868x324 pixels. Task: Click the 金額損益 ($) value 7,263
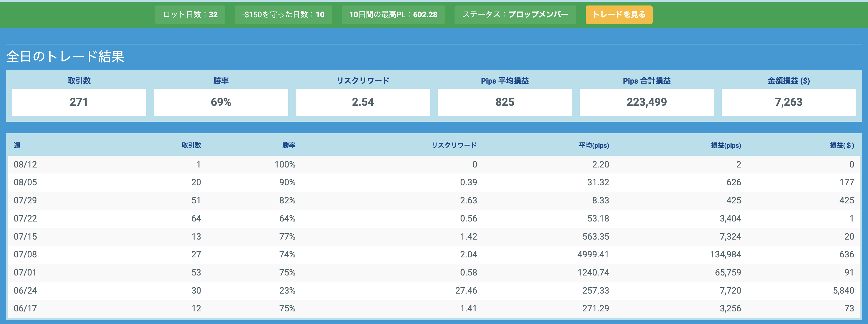point(789,102)
